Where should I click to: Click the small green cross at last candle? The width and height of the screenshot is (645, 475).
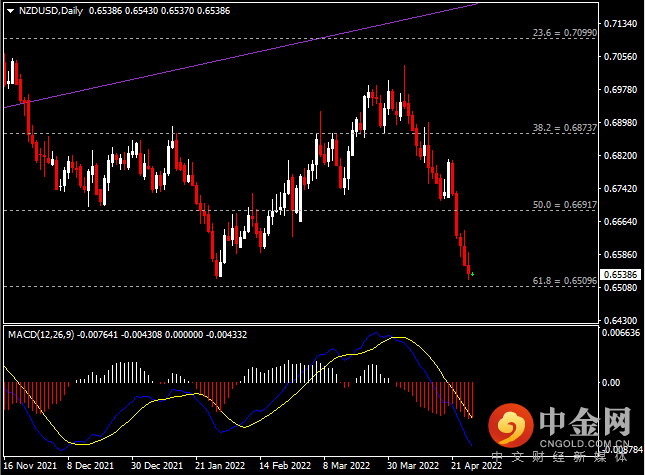[472, 274]
